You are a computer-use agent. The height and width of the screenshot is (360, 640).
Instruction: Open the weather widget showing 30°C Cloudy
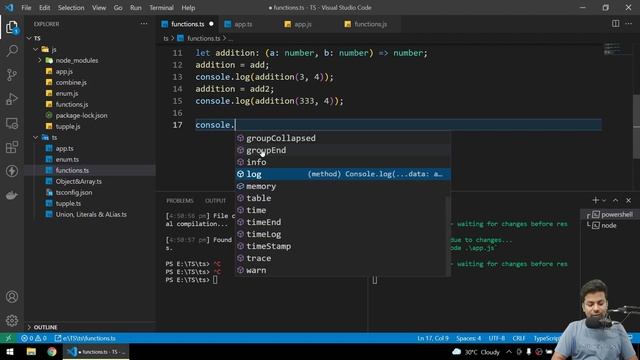point(476,352)
